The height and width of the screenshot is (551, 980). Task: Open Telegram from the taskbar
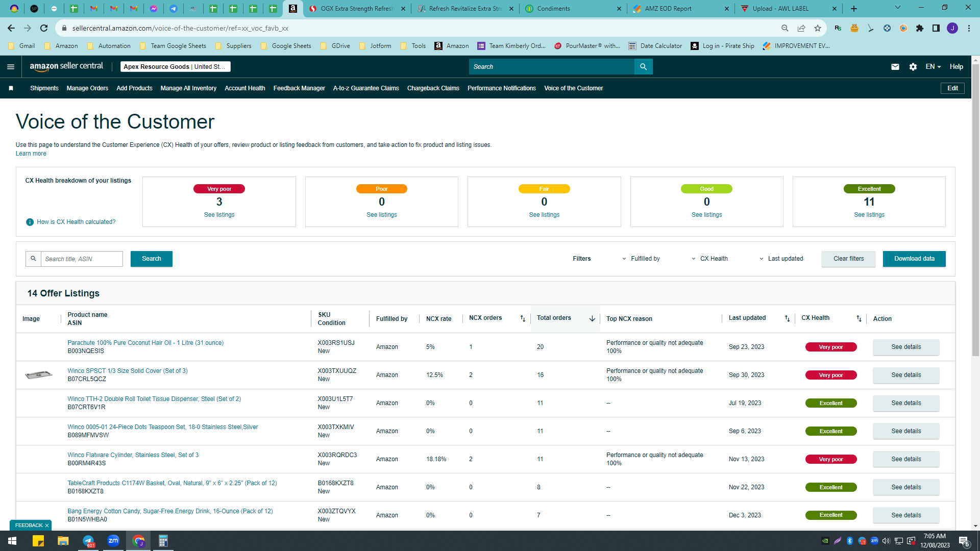point(88,541)
